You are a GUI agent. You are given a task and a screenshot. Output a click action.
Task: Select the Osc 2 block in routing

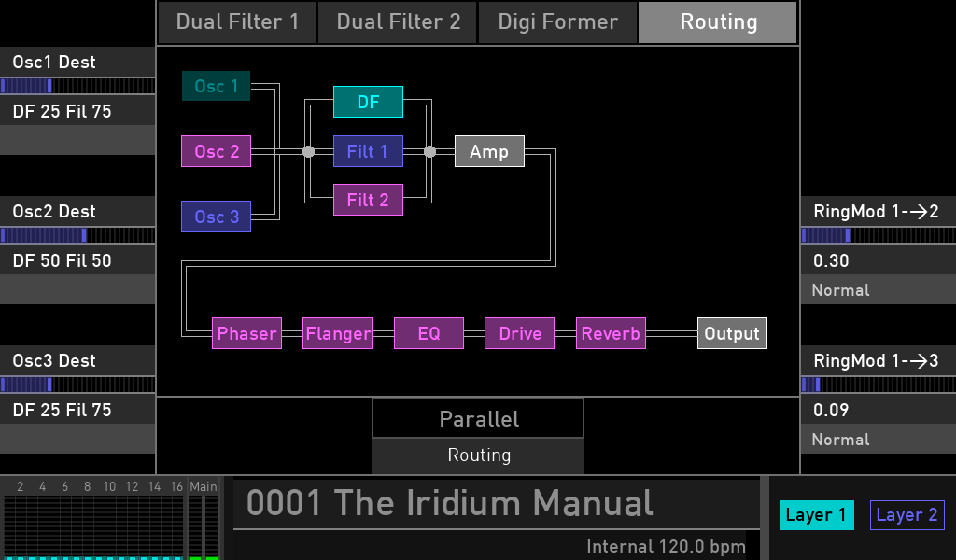pyautogui.click(x=216, y=151)
